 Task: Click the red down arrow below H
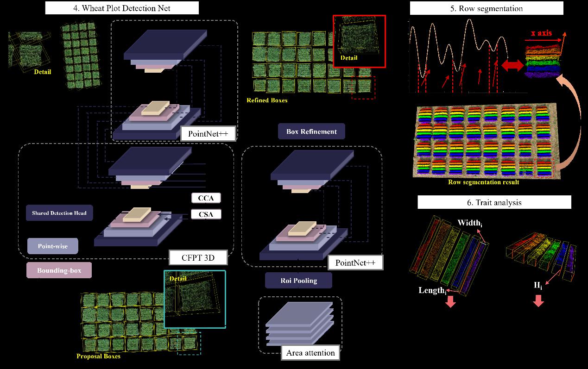click(x=538, y=300)
